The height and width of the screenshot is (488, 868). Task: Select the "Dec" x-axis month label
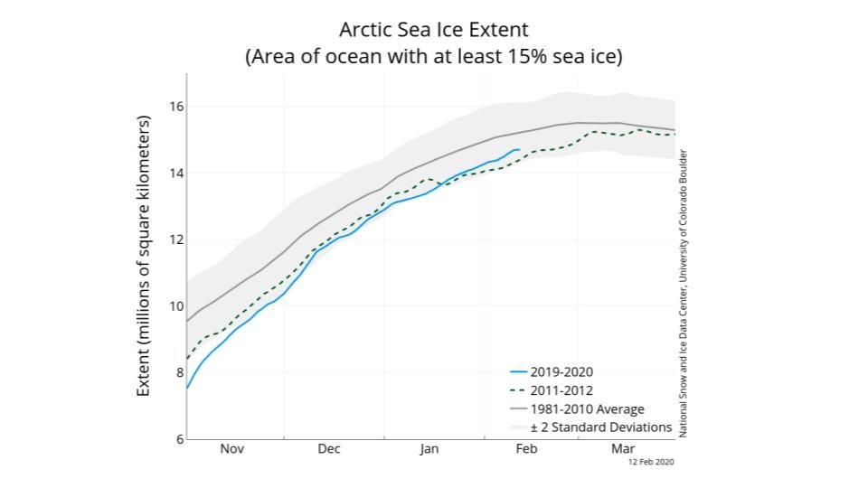(x=329, y=450)
